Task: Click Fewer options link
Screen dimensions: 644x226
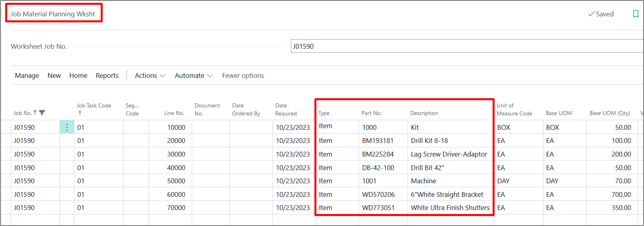Action: tap(243, 75)
